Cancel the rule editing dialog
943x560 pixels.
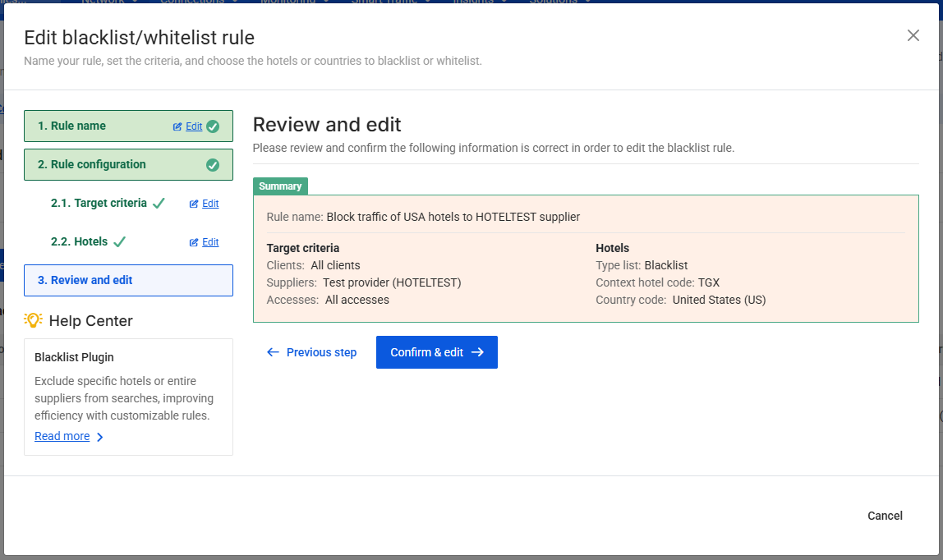coord(885,516)
